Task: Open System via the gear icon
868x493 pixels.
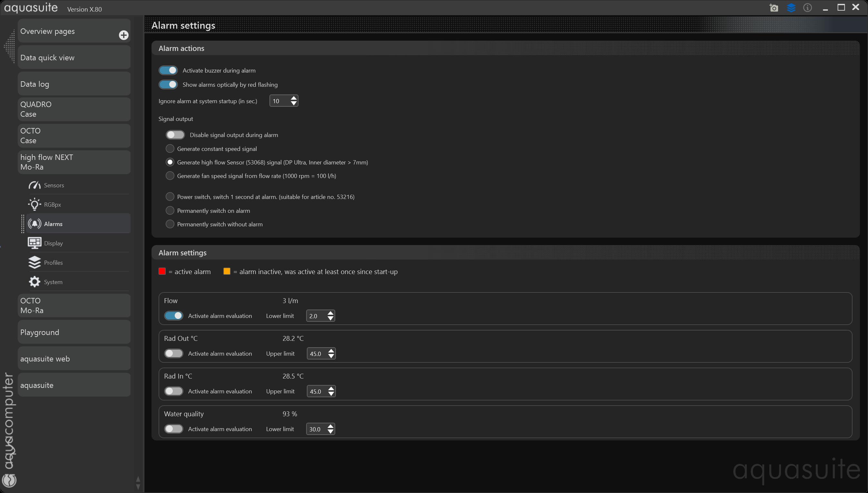Action: tap(34, 282)
